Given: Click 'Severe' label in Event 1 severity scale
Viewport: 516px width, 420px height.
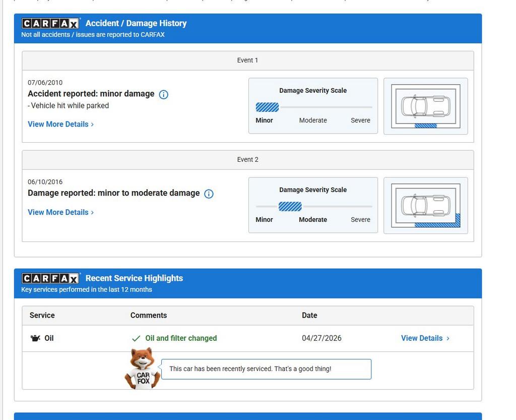Looking at the screenshot, I should (x=360, y=121).
